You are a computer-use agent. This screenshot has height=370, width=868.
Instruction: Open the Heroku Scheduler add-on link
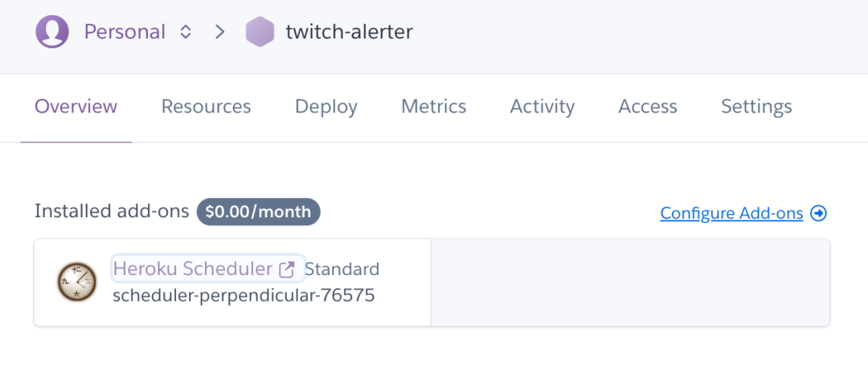pos(193,269)
